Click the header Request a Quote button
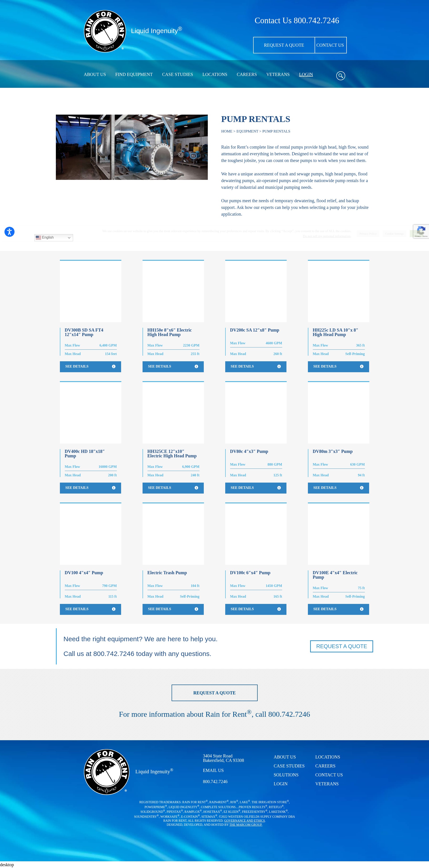 click(x=284, y=45)
